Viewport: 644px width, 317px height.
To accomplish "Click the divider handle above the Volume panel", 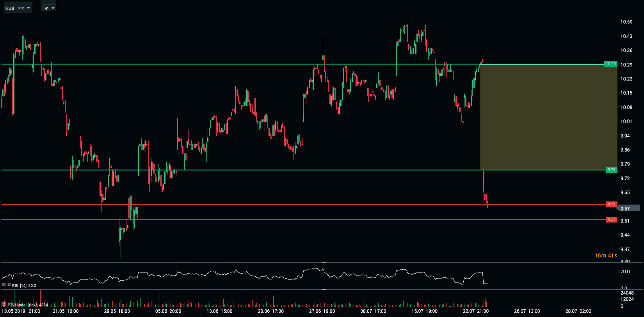I will (324, 290).
